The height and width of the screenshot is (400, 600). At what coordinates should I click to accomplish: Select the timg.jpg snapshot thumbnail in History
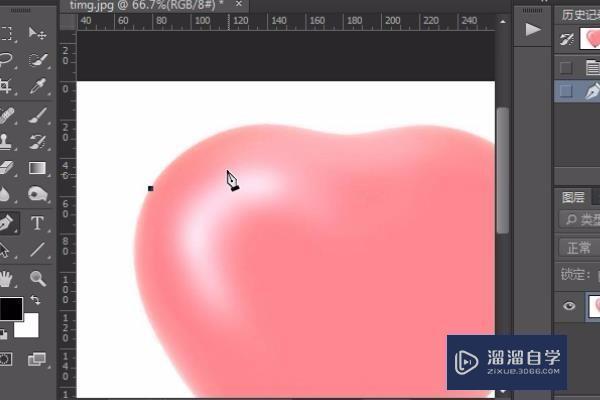590,39
